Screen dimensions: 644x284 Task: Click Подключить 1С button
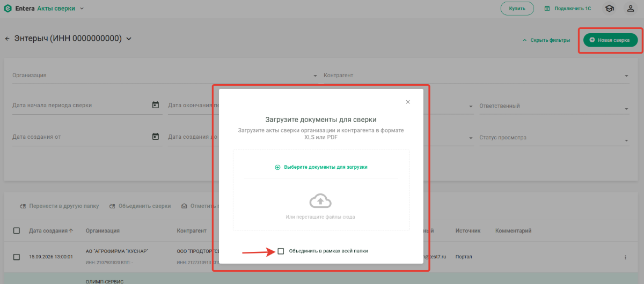tap(568, 9)
